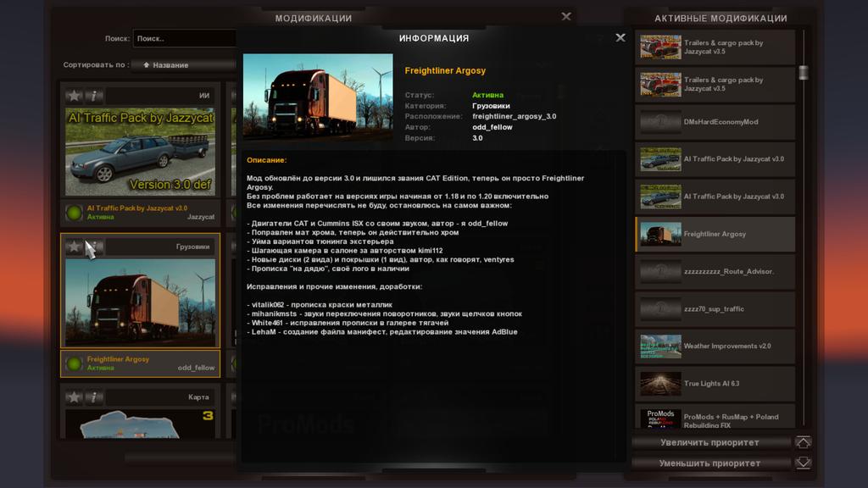Open the sort by Название dropdown
The image size is (868, 488).
[x=186, y=64]
